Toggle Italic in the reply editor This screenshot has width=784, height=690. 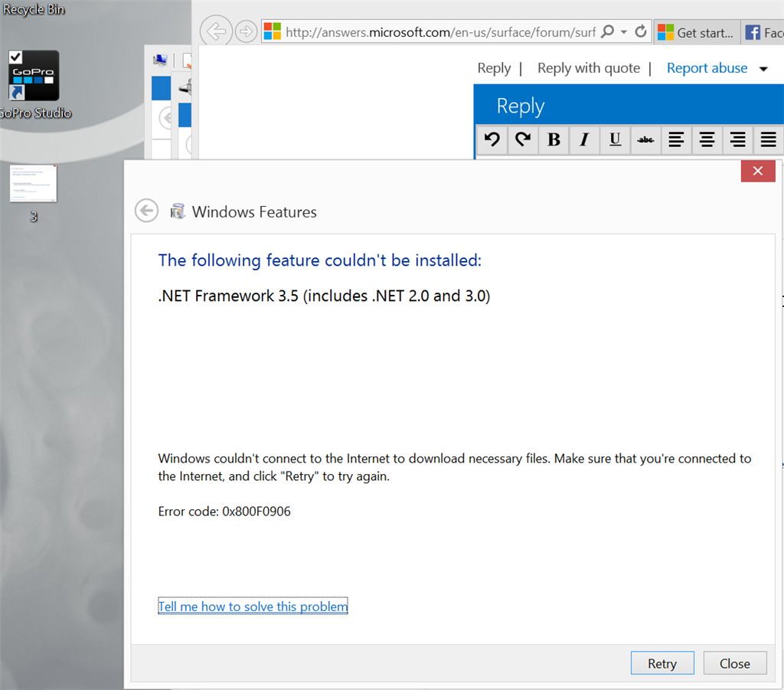tap(584, 139)
